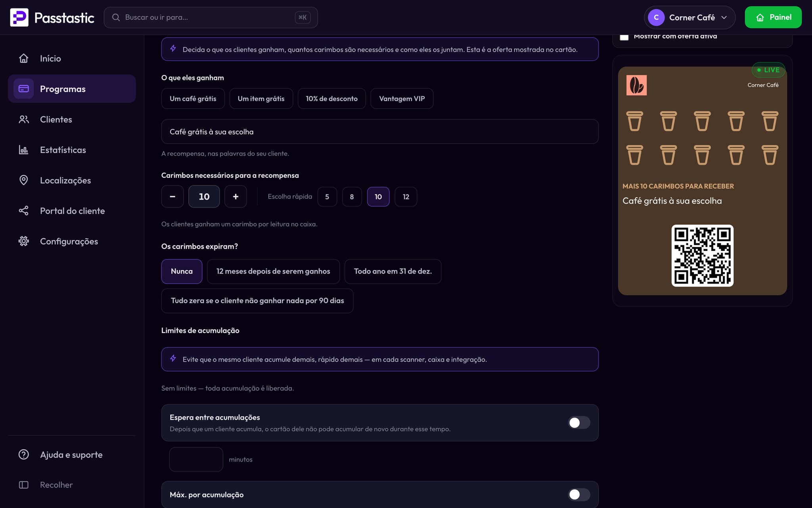Select 12 meses depois de serem ganhos
The width and height of the screenshot is (812, 508).
click(273, 271)
